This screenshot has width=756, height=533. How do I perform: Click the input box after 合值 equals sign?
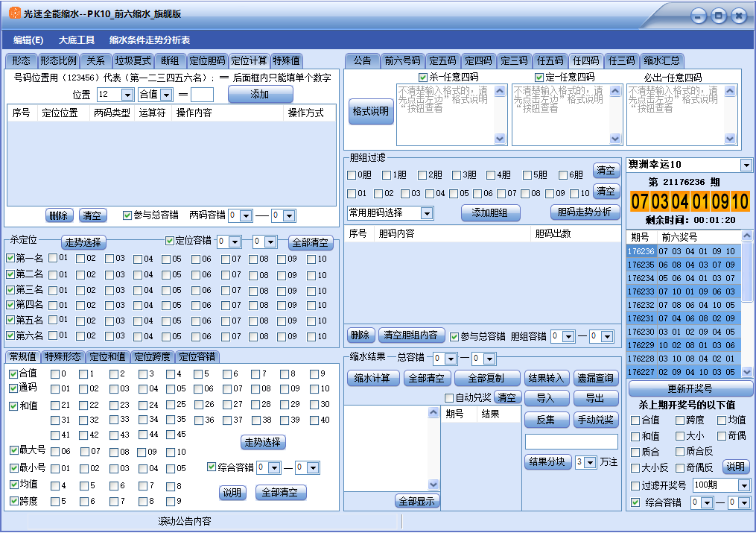[202, 95]
